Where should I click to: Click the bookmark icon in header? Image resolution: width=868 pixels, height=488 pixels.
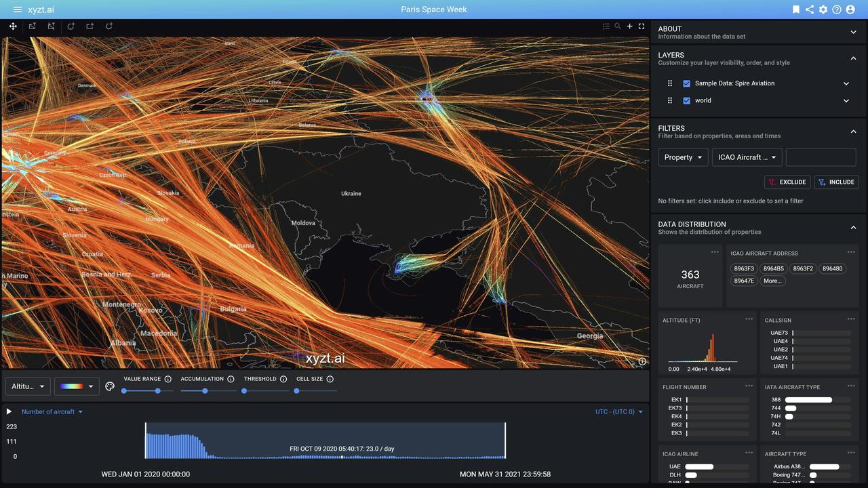pyautogui.click(x=796, y=9)
